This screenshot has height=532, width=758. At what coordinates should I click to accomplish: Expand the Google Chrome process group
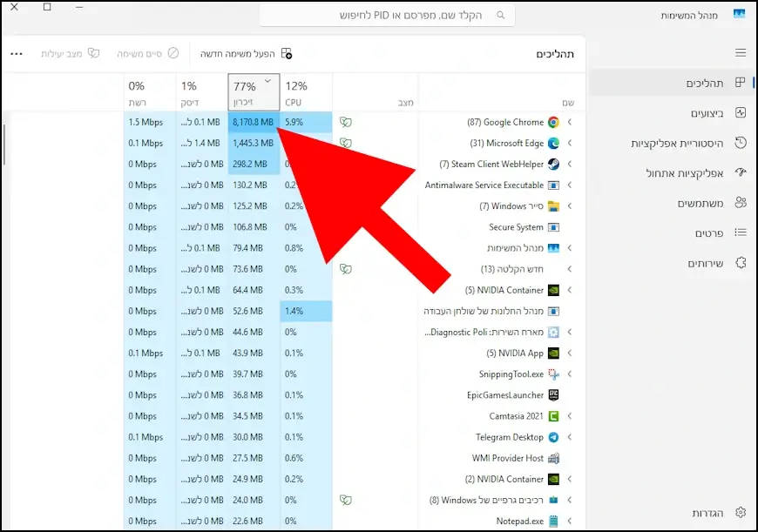point(570,122)
